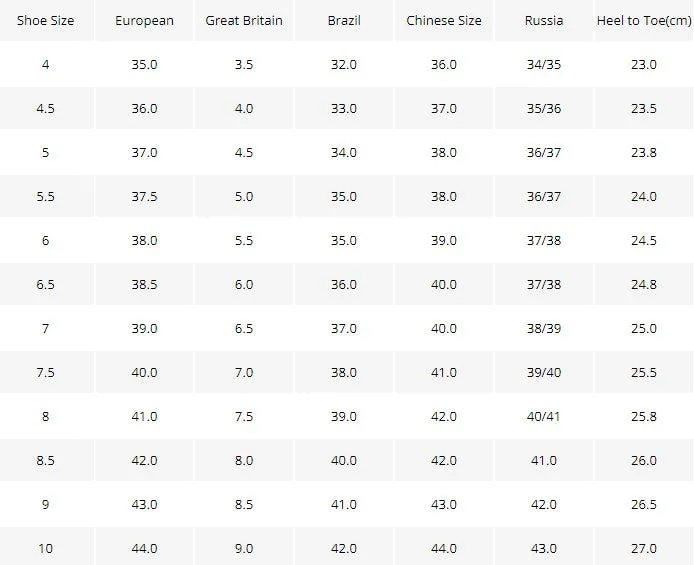The height and width of the screenshot is (565, 694).
Task: Select the shoe size 4 cell
Action: 46,65
